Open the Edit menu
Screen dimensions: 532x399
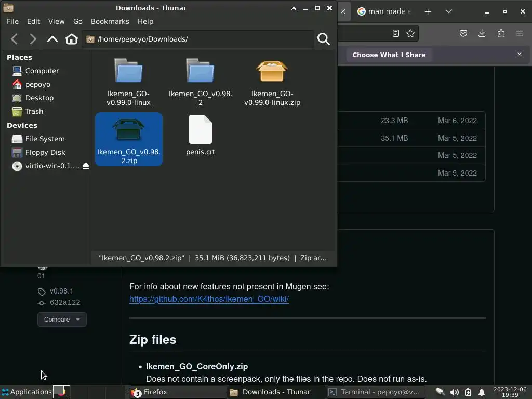click(x=34, y=21)
